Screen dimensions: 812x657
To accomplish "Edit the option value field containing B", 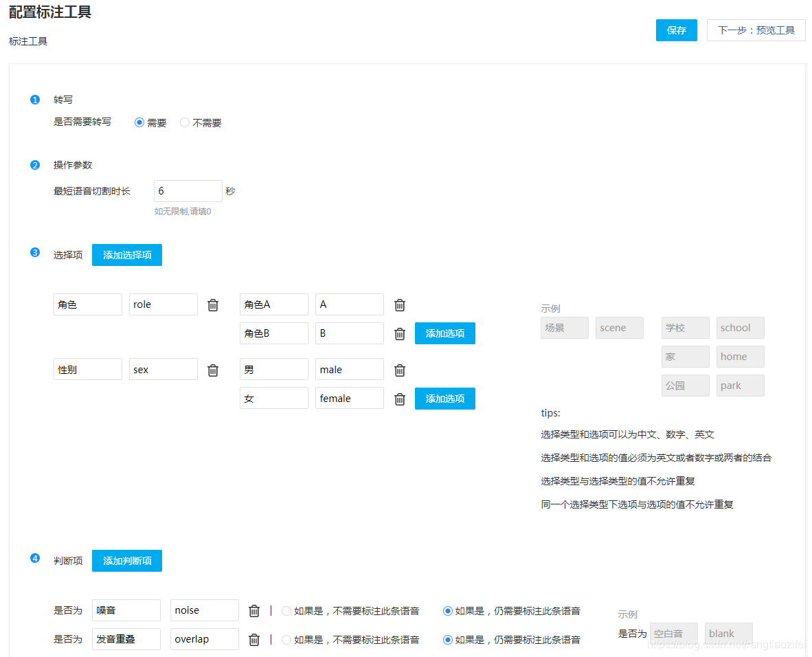I will click(350, 333).
